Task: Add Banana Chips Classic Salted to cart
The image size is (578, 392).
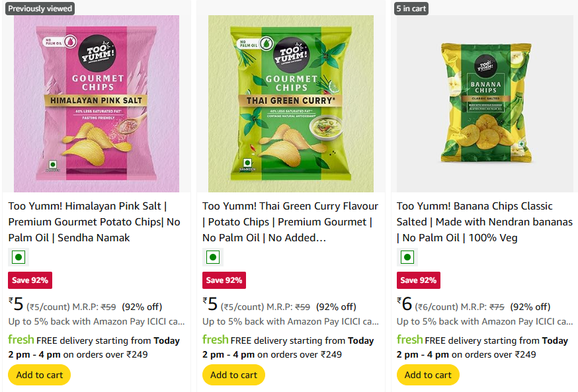Action: coord(428,375)
